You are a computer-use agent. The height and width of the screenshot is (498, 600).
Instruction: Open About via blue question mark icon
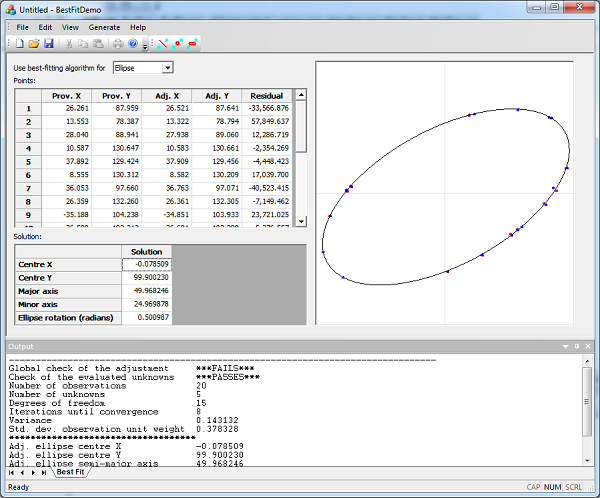tap(133, 44)
